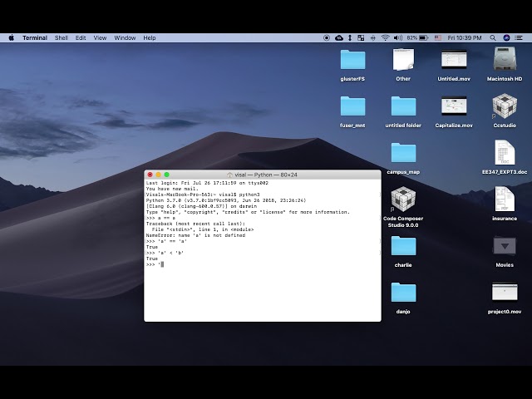Image resolution: width=532 pixels, height=399 pixels.
Task: Click the battery status indicator
Action: pos(424,37)
